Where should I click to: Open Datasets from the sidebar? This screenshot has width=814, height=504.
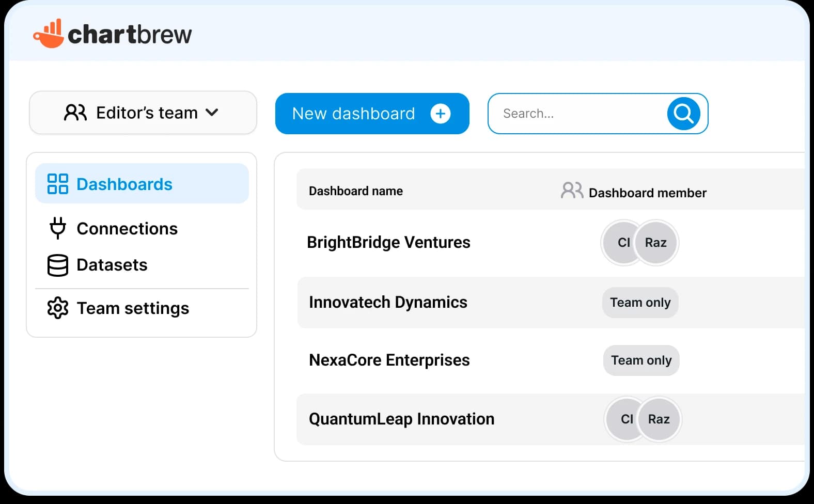click(x=112, y=265)
